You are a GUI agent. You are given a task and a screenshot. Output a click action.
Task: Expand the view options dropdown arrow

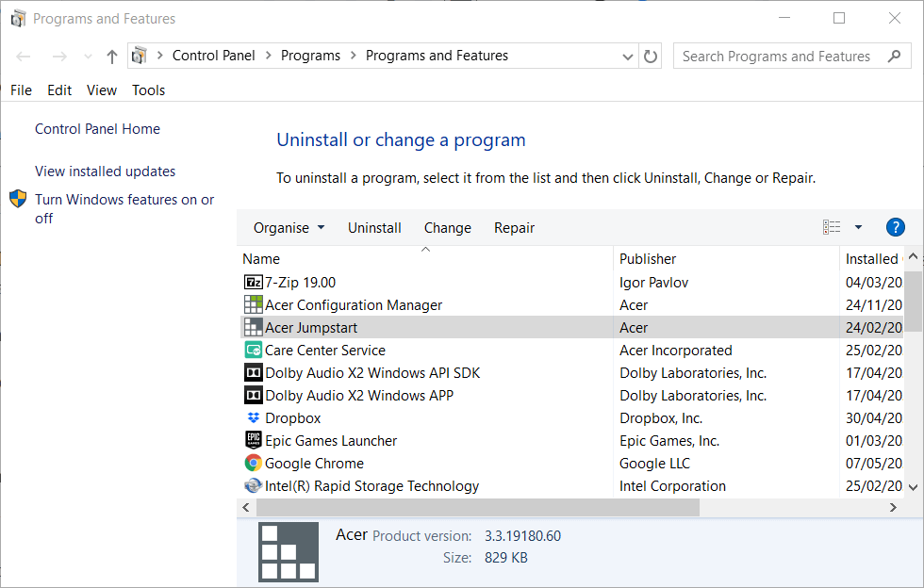(x=858, y=227)
